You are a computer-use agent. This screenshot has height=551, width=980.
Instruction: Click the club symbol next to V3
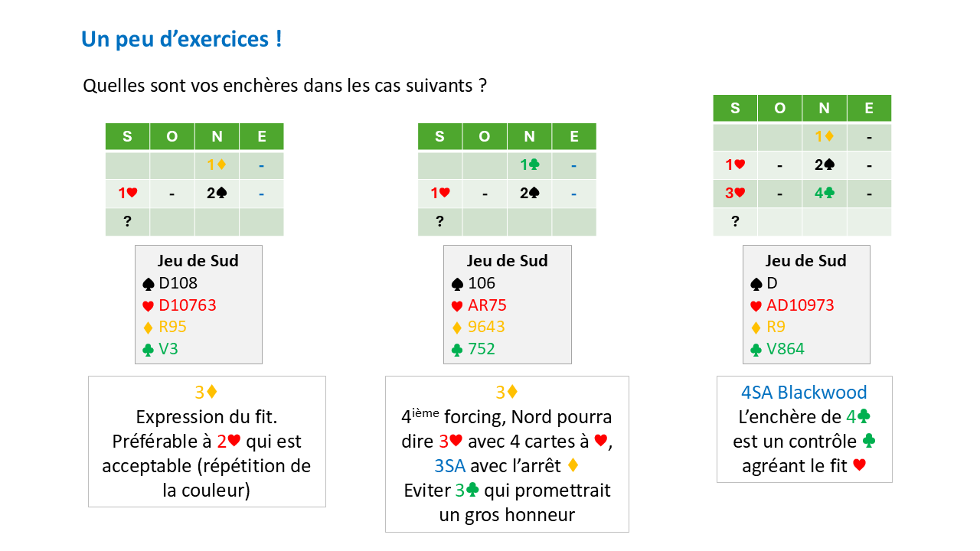click(x=149, y=350)
